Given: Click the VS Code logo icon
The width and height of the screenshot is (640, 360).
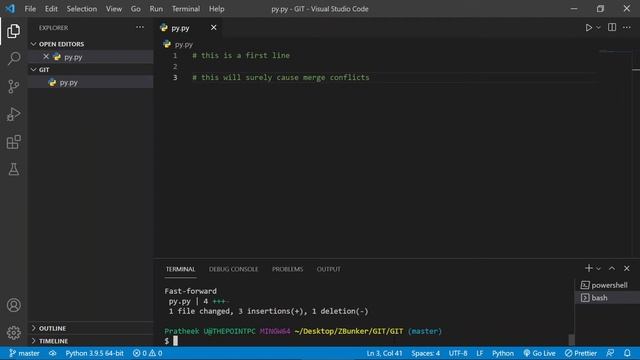Looking at the screenshot, I should point(10,9).
